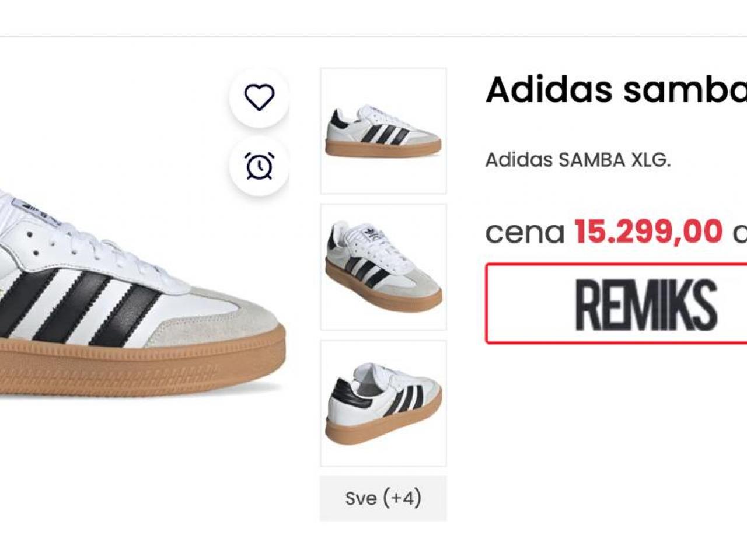Click the tongue logo on main shoe

point(30,209)
